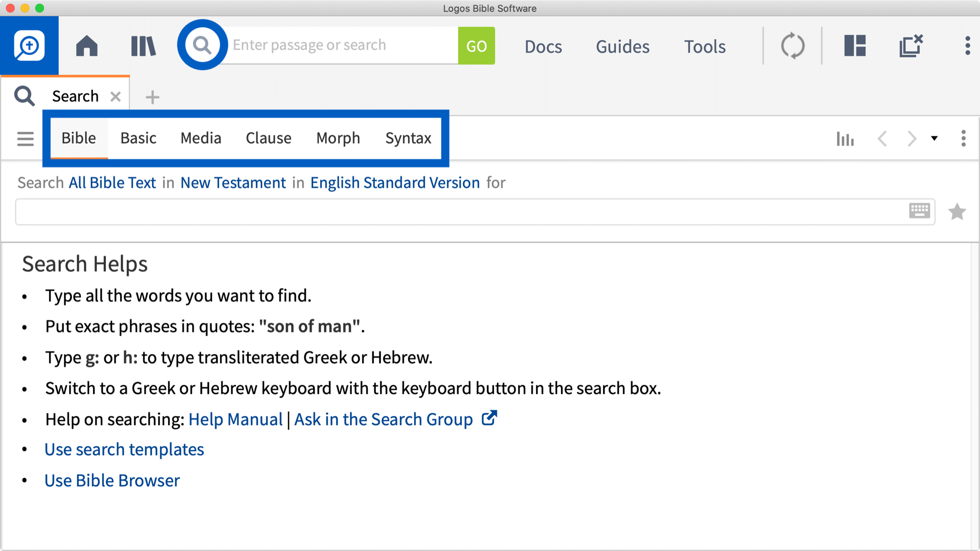Open the Library books icon

[143, 46]
